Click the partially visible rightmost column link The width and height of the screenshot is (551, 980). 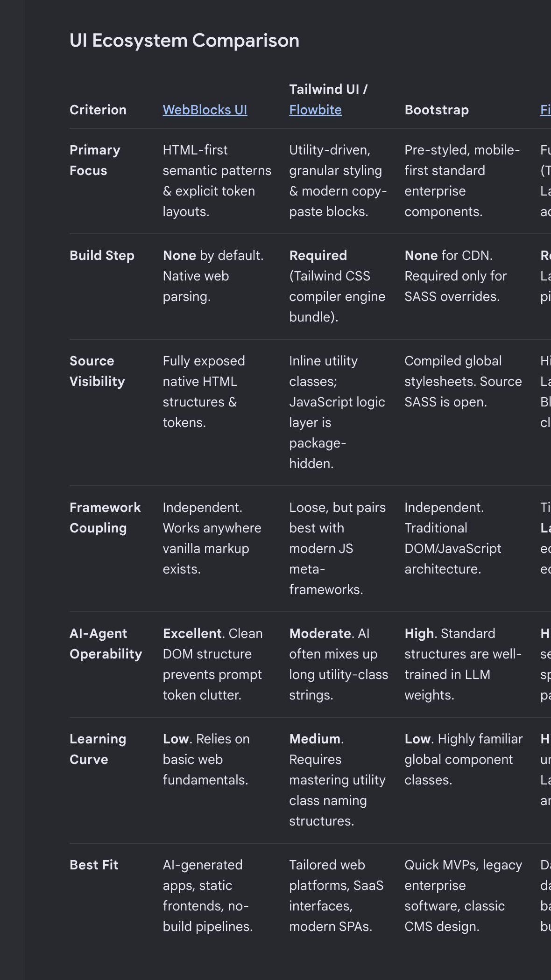(x=545, y=110)
